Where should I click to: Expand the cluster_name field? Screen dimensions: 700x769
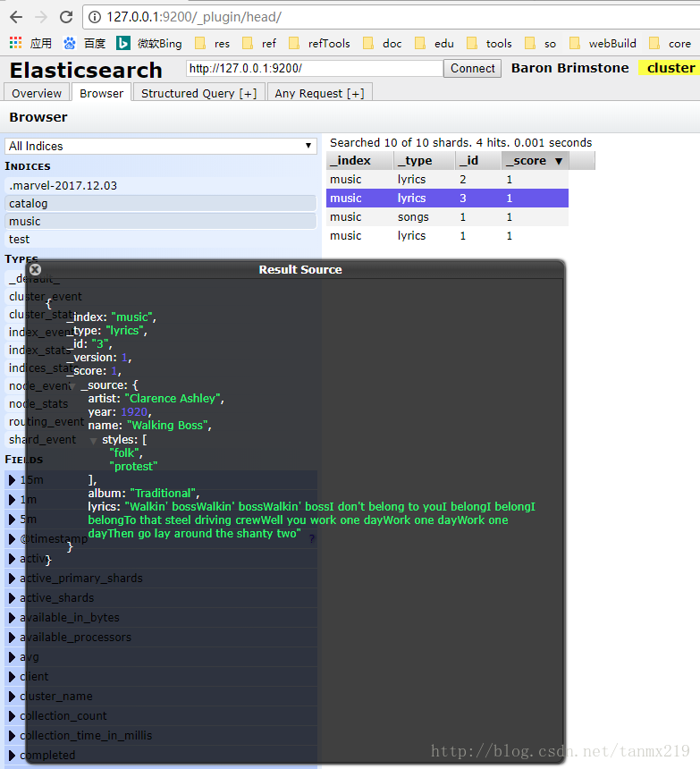coord(13,696)
